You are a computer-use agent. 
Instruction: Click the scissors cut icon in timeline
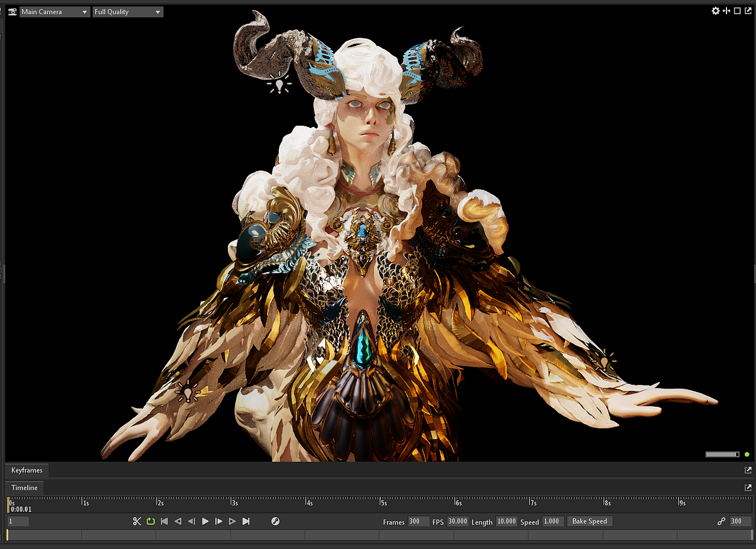tap(137, 521)
